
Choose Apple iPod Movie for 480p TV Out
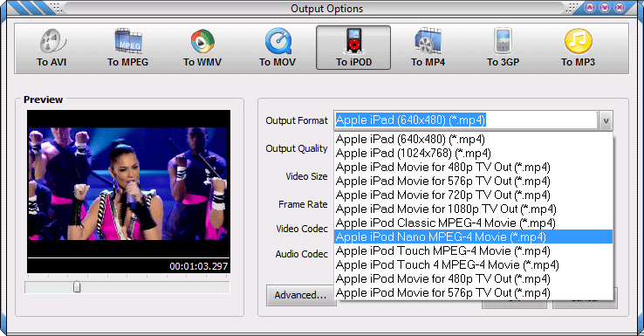473,279
